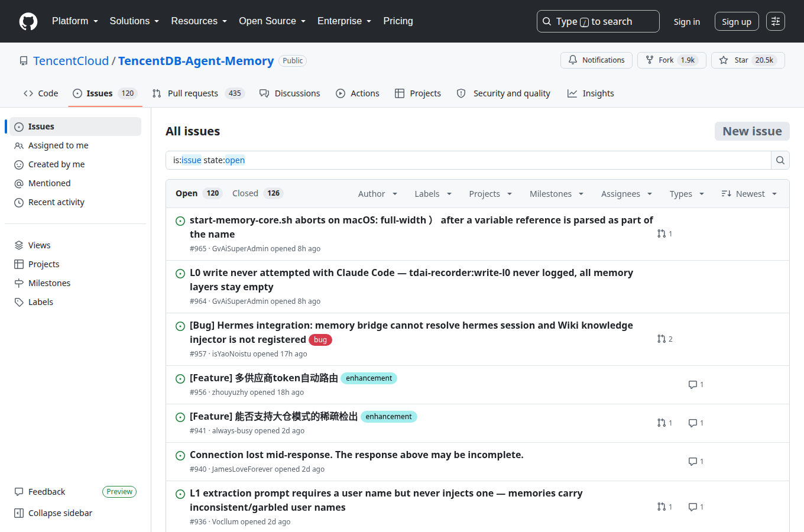Open the Labels filter dropdown
804x532 pixels.
coord(433,194)
